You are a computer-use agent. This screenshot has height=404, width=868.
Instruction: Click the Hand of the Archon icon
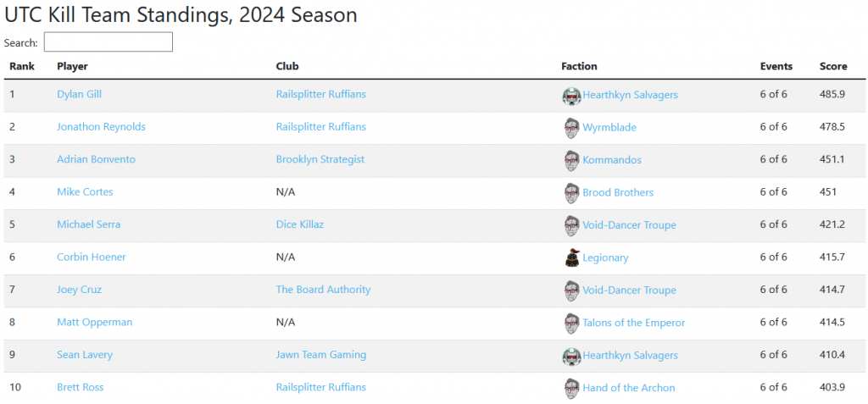coord(571,388)
